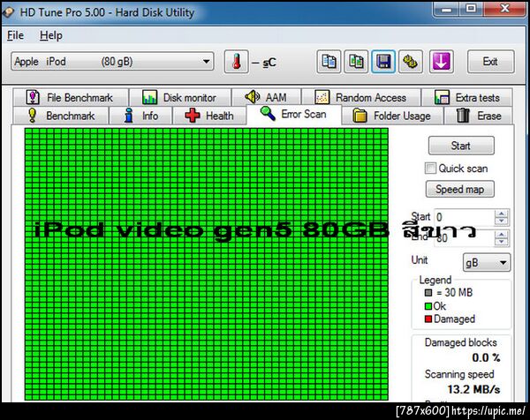The height and width of the screenshot is (420, 530).
Task: Copy screenshot to clipboard toolbar icon
Action: pos(356,62)
